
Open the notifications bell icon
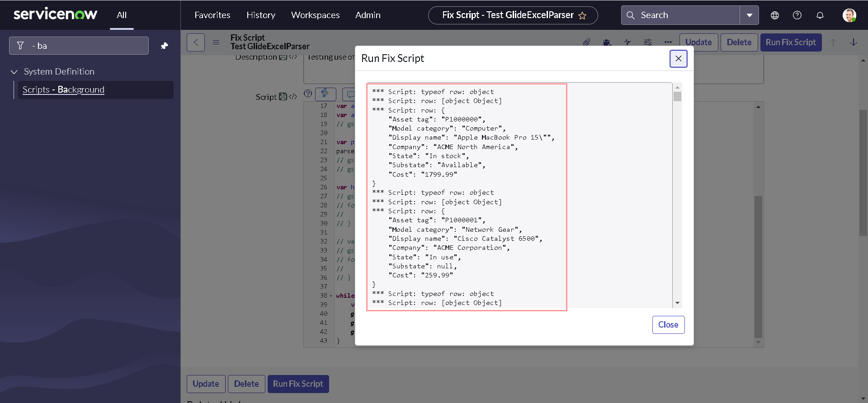(820, 15)
